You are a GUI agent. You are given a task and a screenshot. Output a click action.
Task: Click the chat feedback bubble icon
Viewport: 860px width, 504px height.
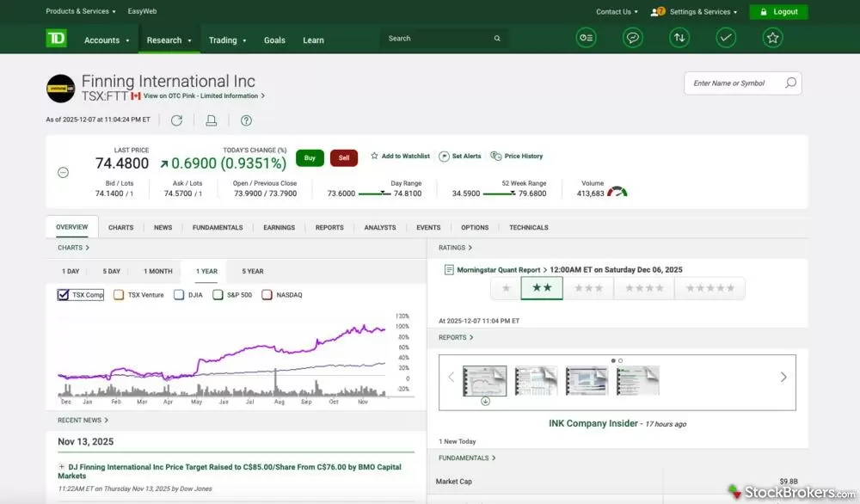632,37
